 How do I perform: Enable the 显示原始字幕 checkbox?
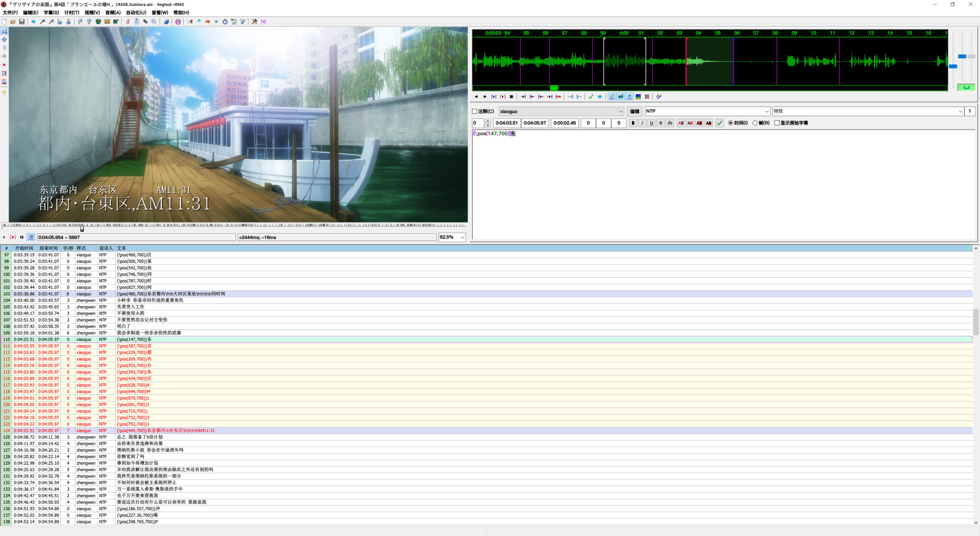(x=777, y=123)
